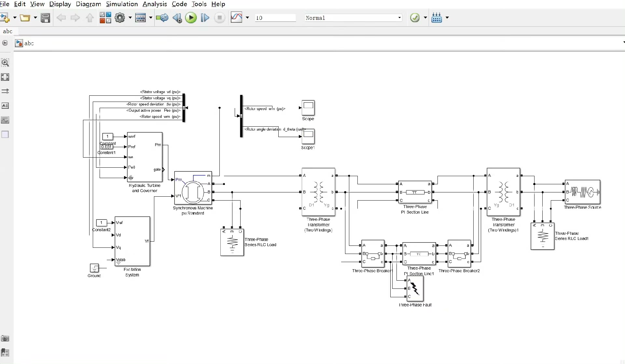Open the dropdown arrow beside the Open folder icon
The image size is (625, 364).
point(35,18)
